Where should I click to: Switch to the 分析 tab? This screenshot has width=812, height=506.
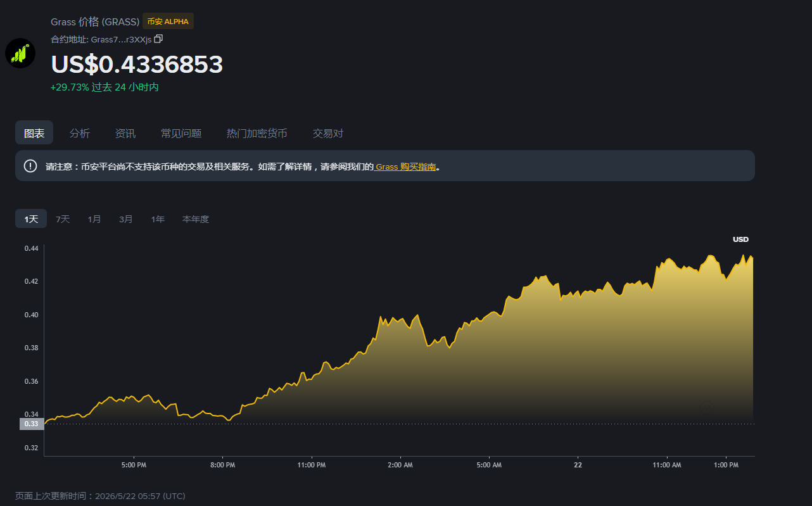click(80, 133)
